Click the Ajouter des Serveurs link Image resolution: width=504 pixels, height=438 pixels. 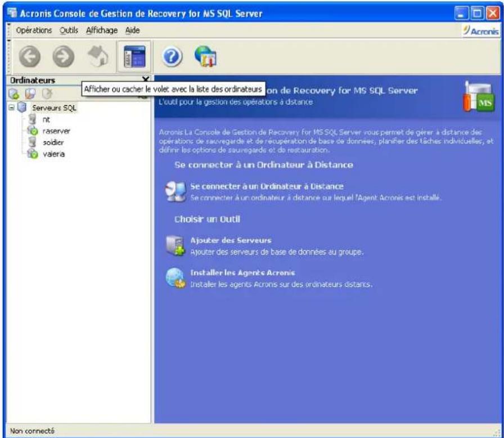231,240
